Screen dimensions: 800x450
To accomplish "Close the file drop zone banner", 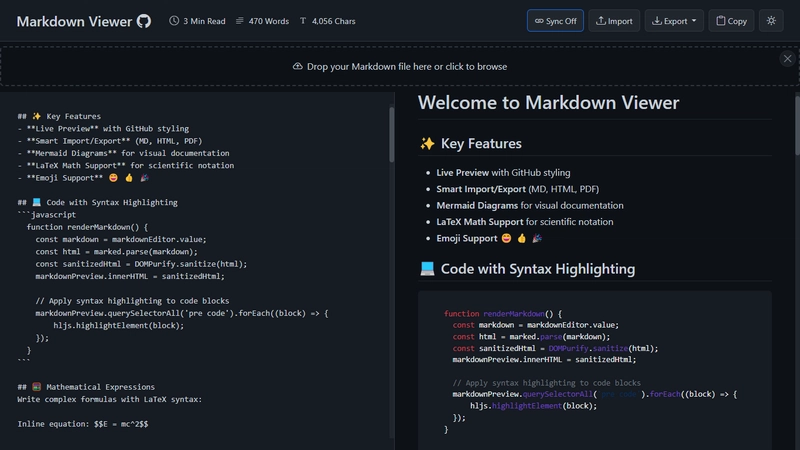I will point(787,59).
